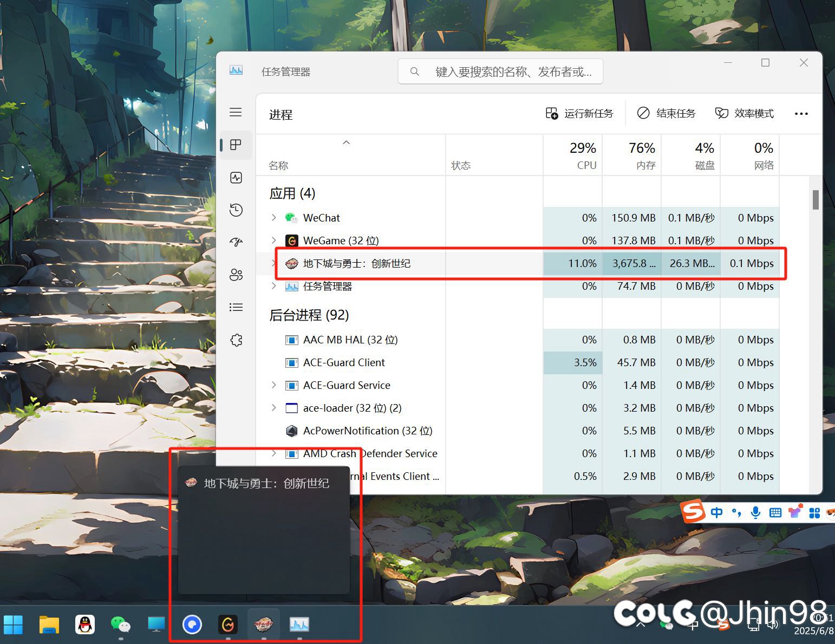The height and width of the screenshot is (644, 835).
Task: Sort processes by 网络 column header
Action: (750, 155)
